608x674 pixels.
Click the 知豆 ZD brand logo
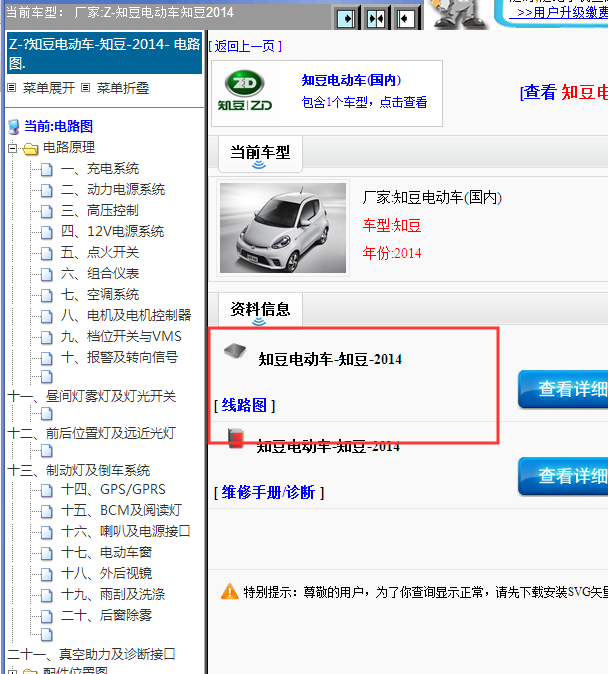pos(245,91)
